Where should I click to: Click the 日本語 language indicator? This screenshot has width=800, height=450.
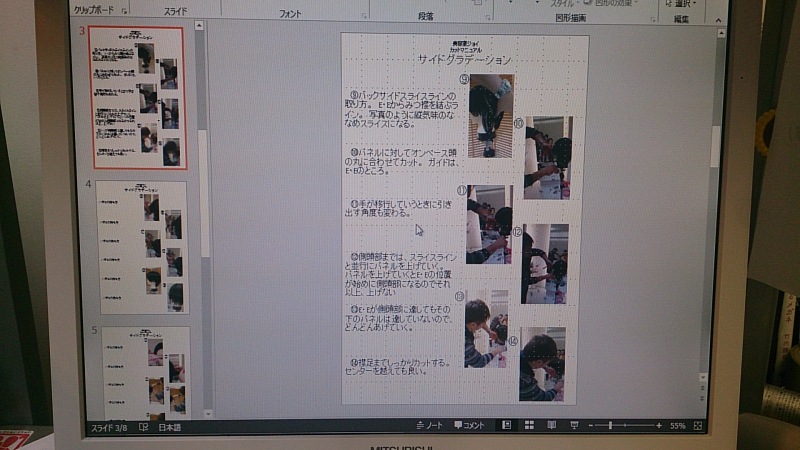pyautogui.click(x=170, y=427)
